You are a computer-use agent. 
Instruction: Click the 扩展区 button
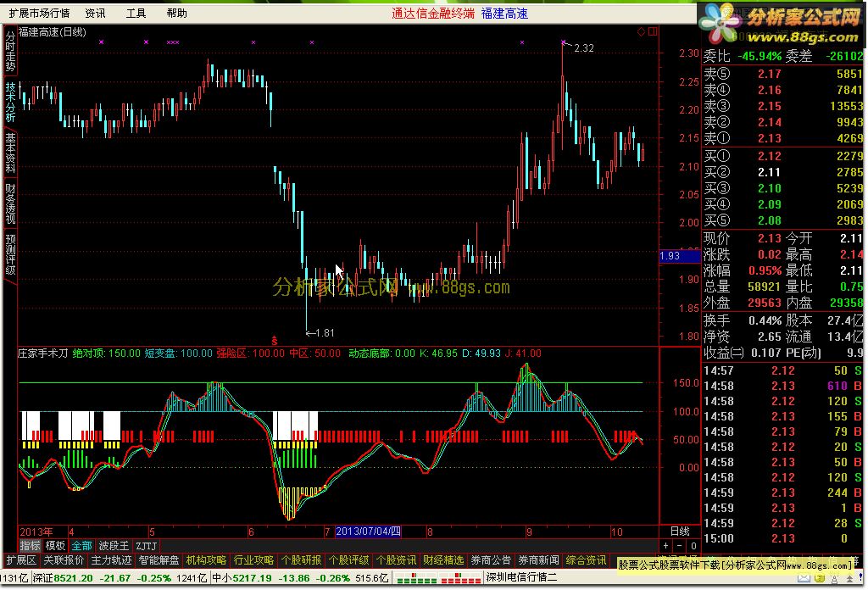click(x=21, y=560)
